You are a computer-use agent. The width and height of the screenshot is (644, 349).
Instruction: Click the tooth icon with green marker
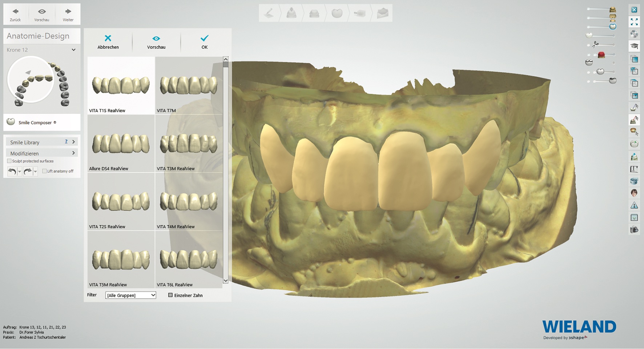634,144
